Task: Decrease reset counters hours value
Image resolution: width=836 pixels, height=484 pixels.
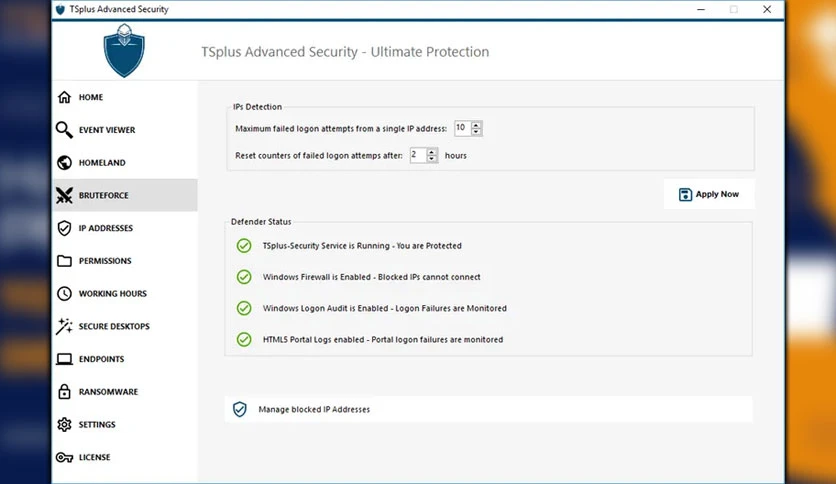Action: click(432, 158)
